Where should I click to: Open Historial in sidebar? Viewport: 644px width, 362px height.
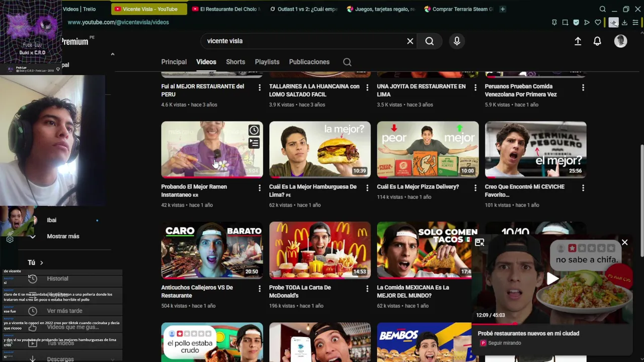(57, 279)
